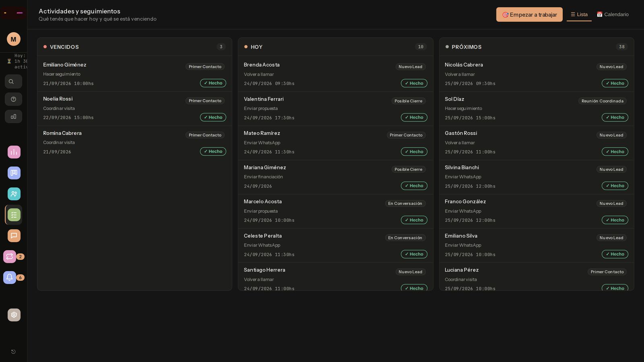Mark Celeste Peralta task as Hecho

414,254
